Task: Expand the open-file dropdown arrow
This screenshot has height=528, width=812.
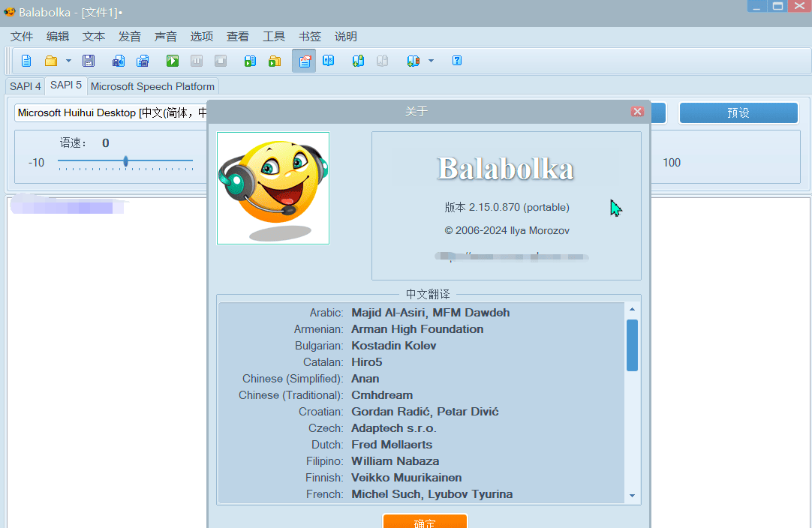Action: click(x=68, y=61)
